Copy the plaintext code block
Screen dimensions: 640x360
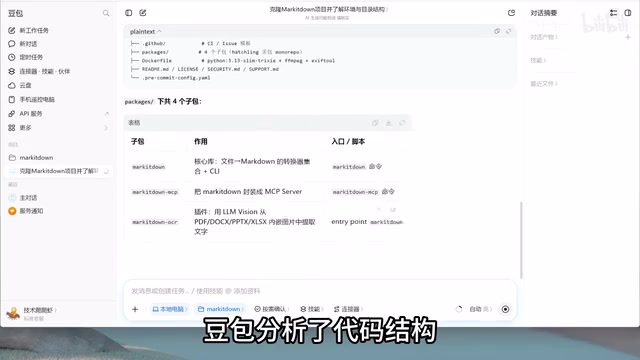[497, 31]
